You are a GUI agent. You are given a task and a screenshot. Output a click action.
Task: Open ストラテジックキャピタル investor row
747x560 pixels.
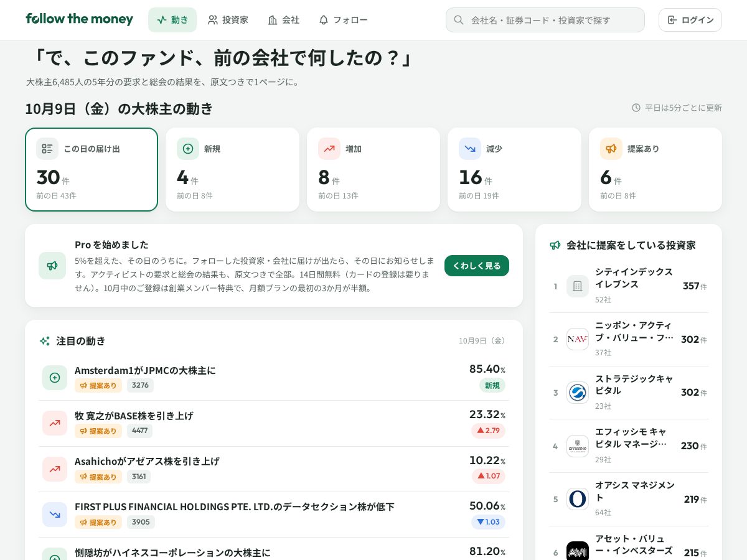coord(629,393)
